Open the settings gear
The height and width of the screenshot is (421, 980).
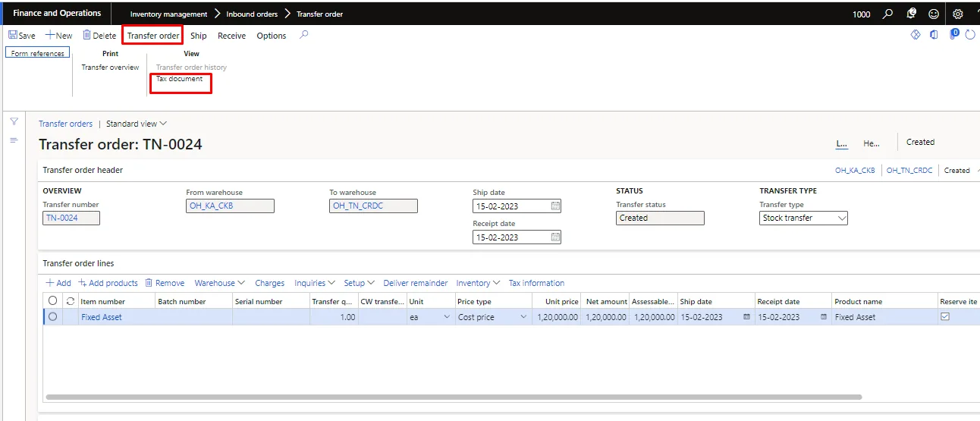tap(958, 14)
